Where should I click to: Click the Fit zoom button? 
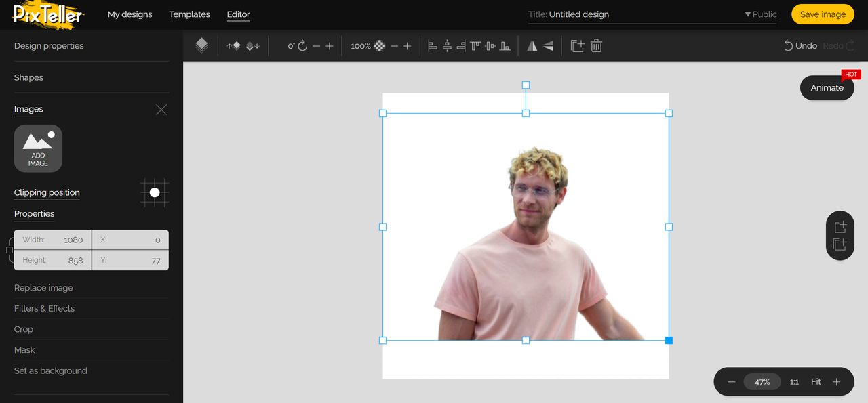816,382
